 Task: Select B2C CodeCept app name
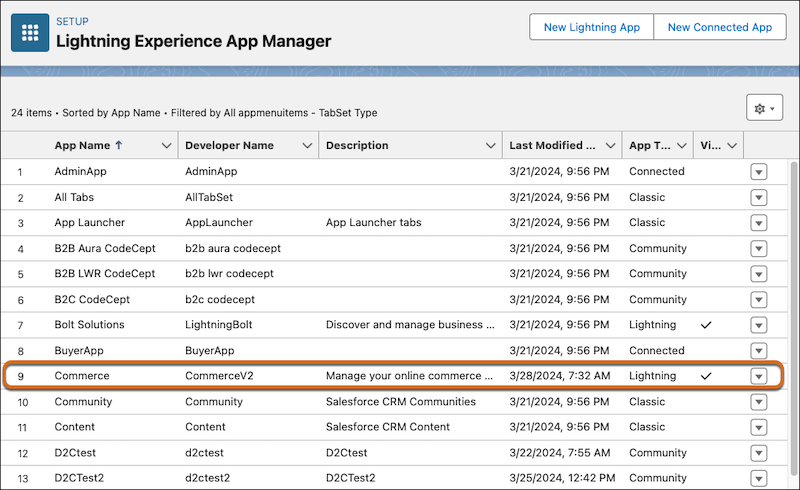(92, 299)
